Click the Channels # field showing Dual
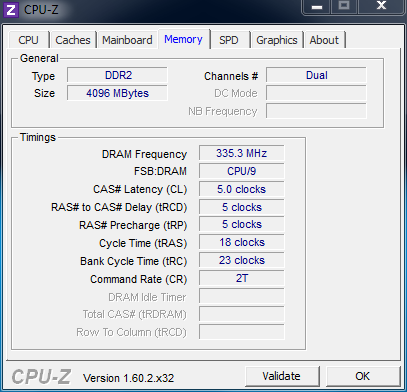Viewport: 407px width, 392px height. point(316,75)
